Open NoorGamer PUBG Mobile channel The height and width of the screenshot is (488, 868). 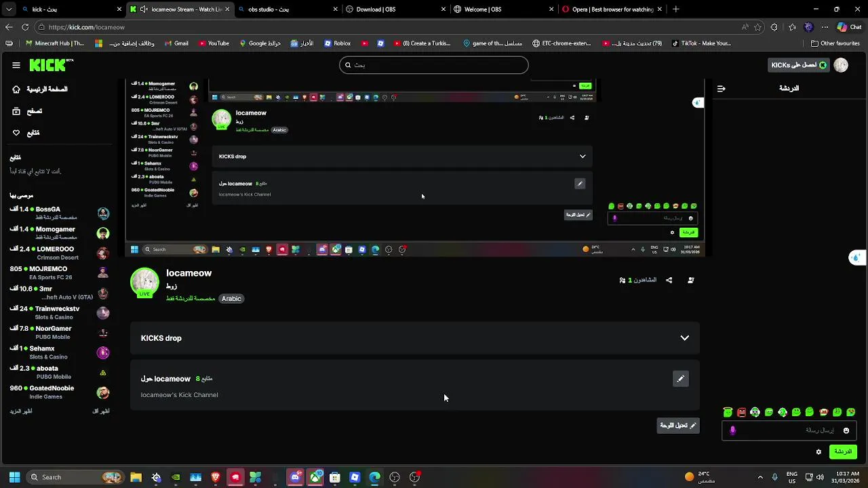point(60,332)
